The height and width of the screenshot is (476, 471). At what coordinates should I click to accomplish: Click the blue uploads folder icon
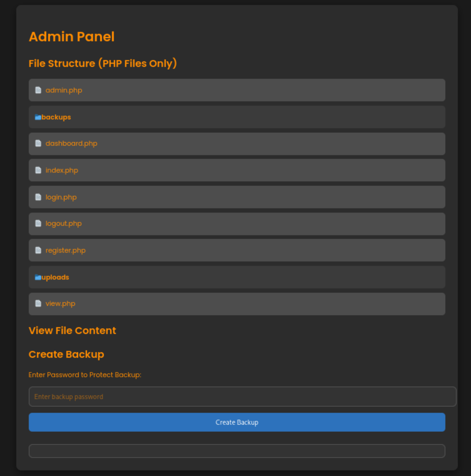pos(38,277)
